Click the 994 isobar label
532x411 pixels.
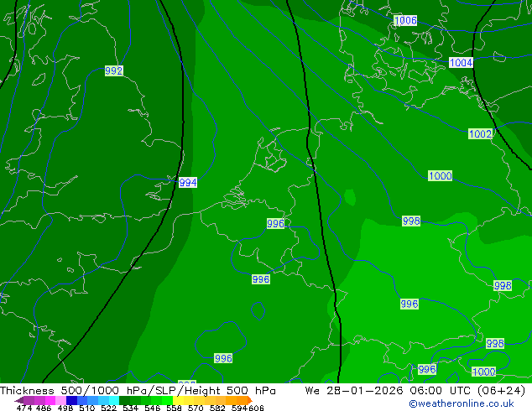(188, 183)
